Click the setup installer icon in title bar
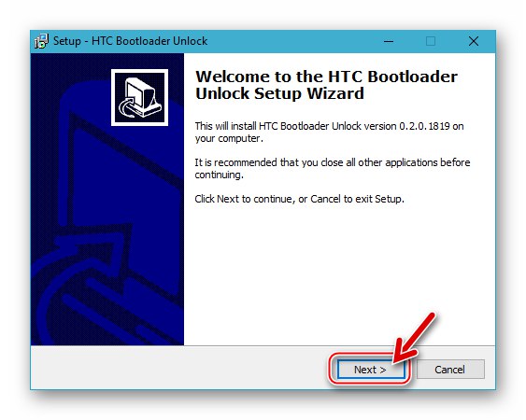The image size is (526, 420). (x=42, y=41)
